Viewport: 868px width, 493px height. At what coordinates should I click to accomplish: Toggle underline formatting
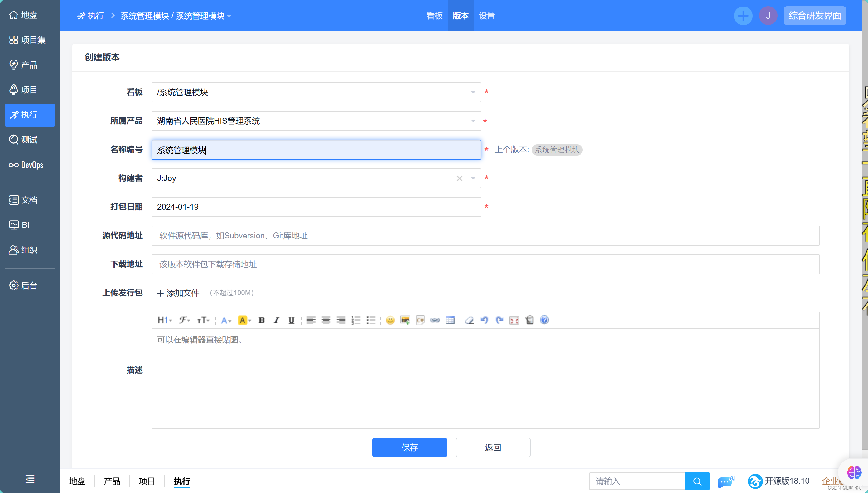click(291, 320)
